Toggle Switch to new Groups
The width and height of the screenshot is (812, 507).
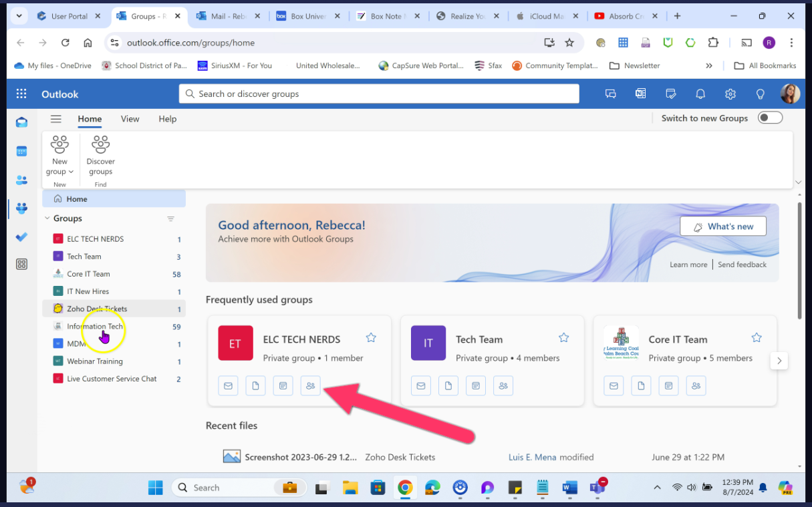pyautogui.click(x=770, y=118)
